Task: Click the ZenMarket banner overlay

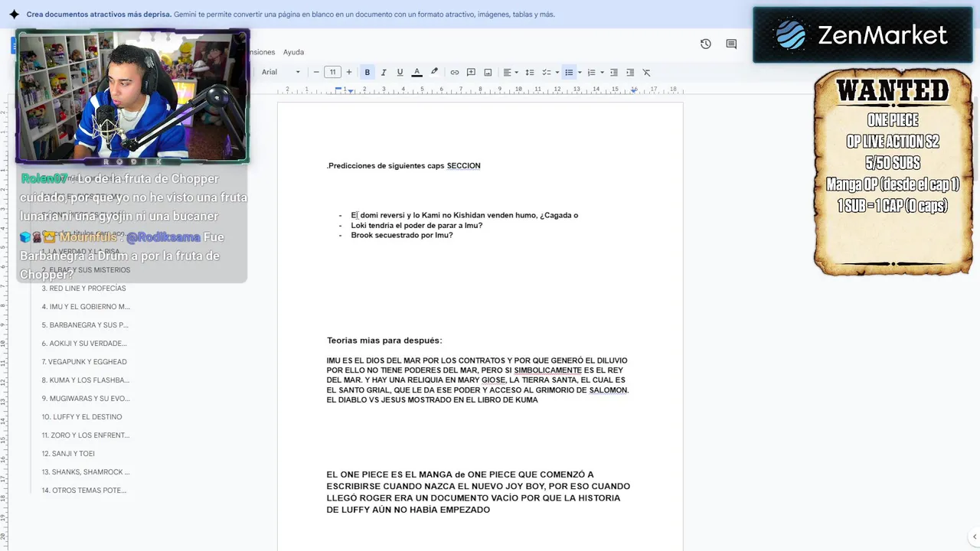Action: point(862,35)
